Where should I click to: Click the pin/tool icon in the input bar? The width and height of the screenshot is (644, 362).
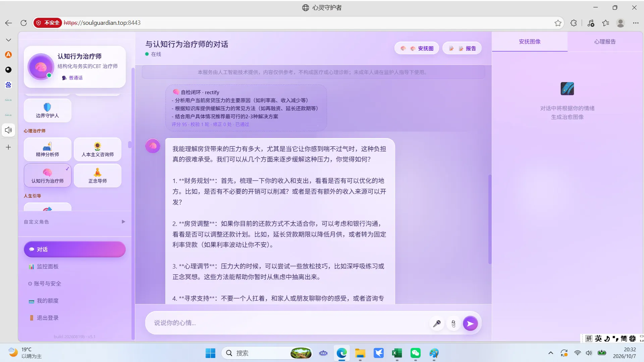tap(453, 323)
